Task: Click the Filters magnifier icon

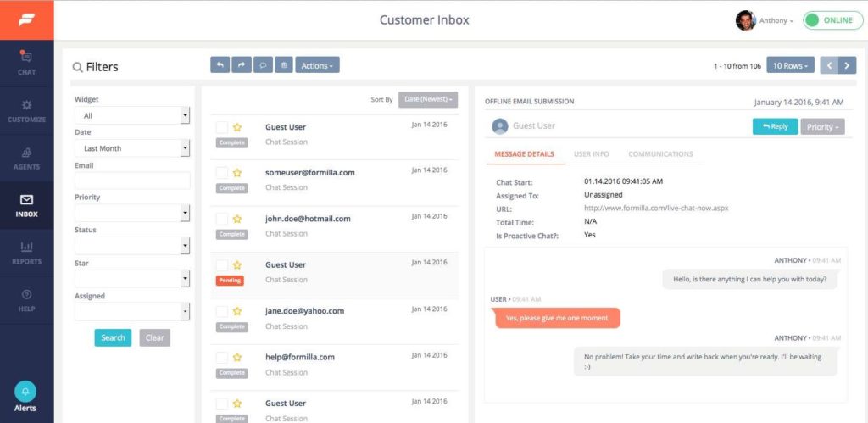Action: tap(77, 68)
